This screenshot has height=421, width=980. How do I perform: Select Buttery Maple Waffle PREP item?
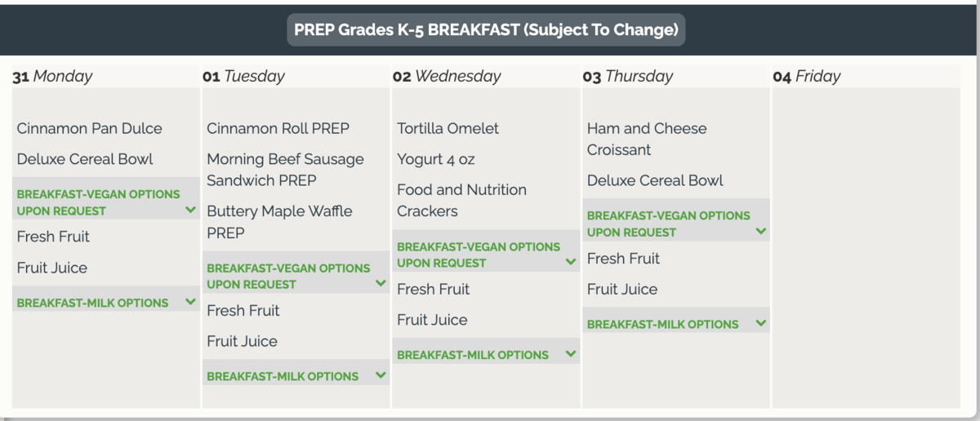click(279, 222)
